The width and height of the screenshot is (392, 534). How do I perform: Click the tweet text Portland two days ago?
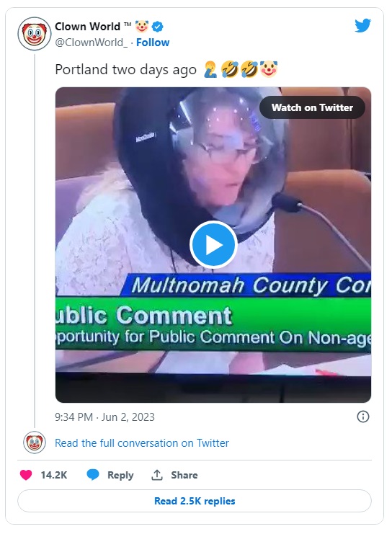point(125,69)
